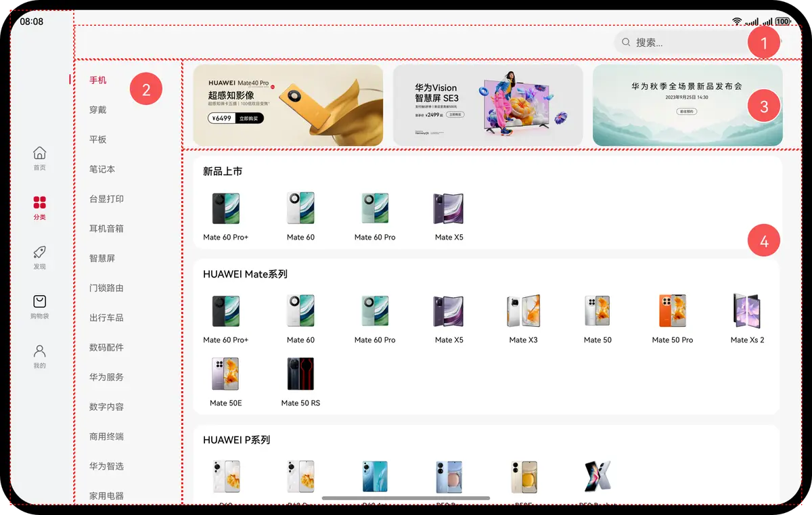Select the 耳机音箱 category
The width and height of the screenshot is (812, 515).
click(x=106, y=229)
